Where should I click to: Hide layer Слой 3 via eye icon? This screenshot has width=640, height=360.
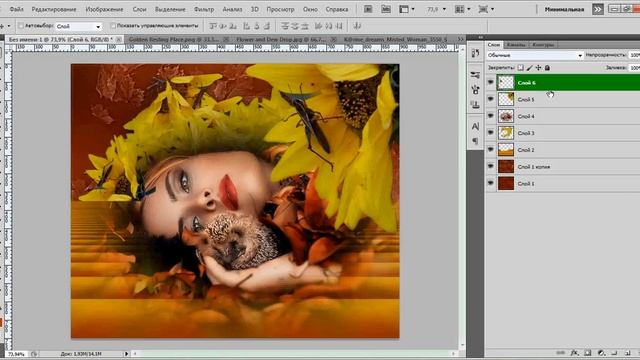[x=490, y=133]
